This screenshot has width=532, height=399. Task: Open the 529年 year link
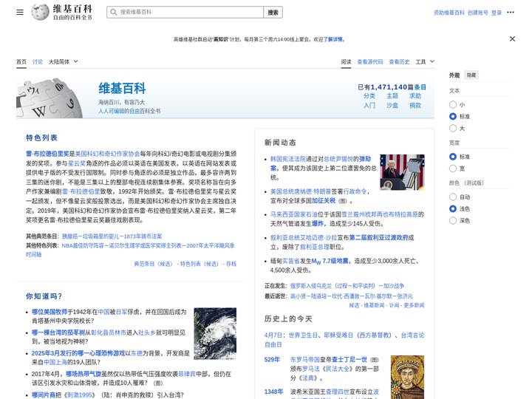click(272, 359)
